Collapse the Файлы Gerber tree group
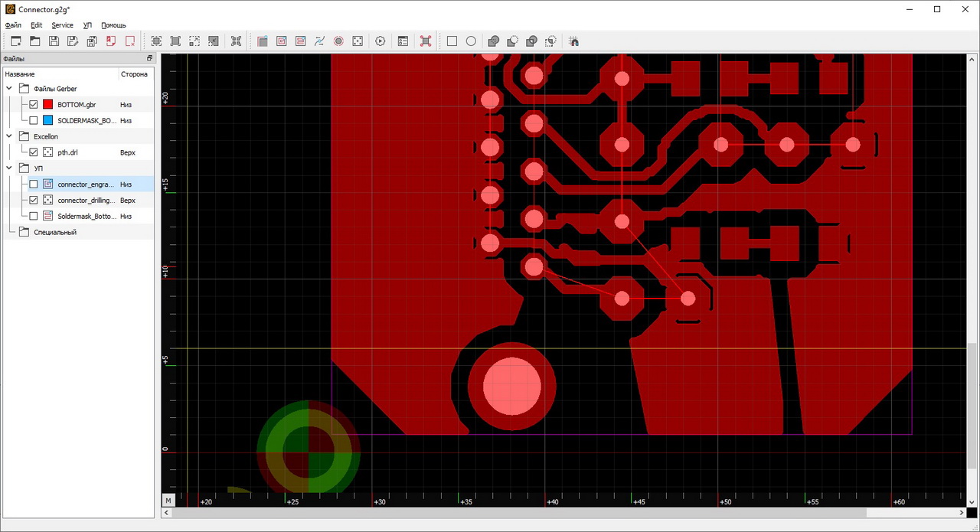Image resolution: width=980 pixels, height=532 pixels. click(9, 89)
